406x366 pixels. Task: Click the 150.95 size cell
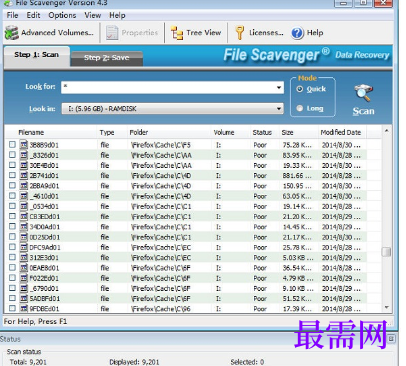[x=297, y=186]
